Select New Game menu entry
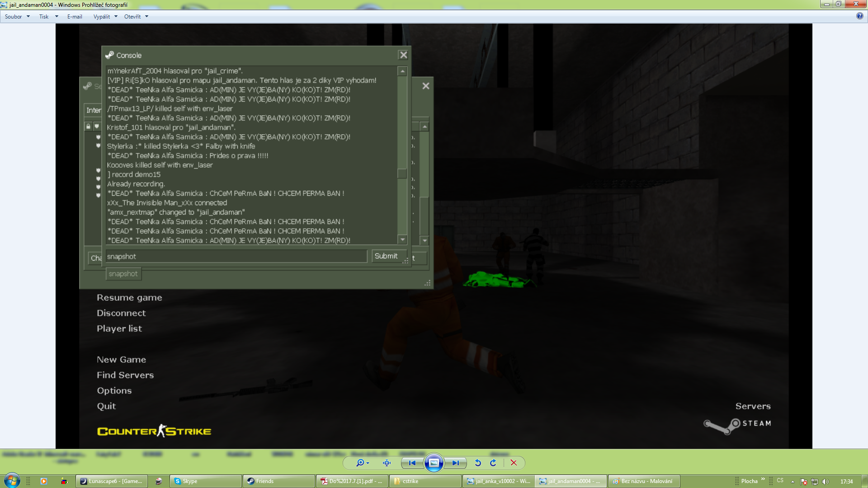The image size is (868, 488). [x=121, y=360]
